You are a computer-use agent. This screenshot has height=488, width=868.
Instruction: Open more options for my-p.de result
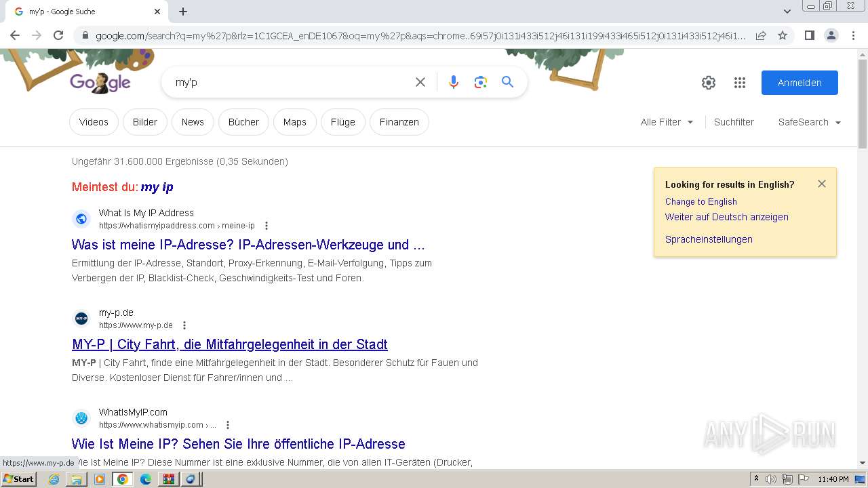point(184,325)
